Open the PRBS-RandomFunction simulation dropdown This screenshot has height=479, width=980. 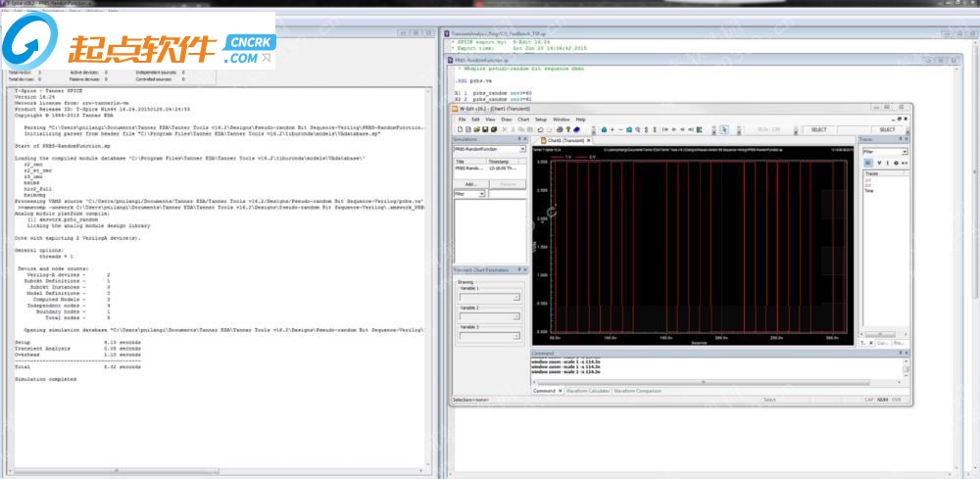point(523,150)
